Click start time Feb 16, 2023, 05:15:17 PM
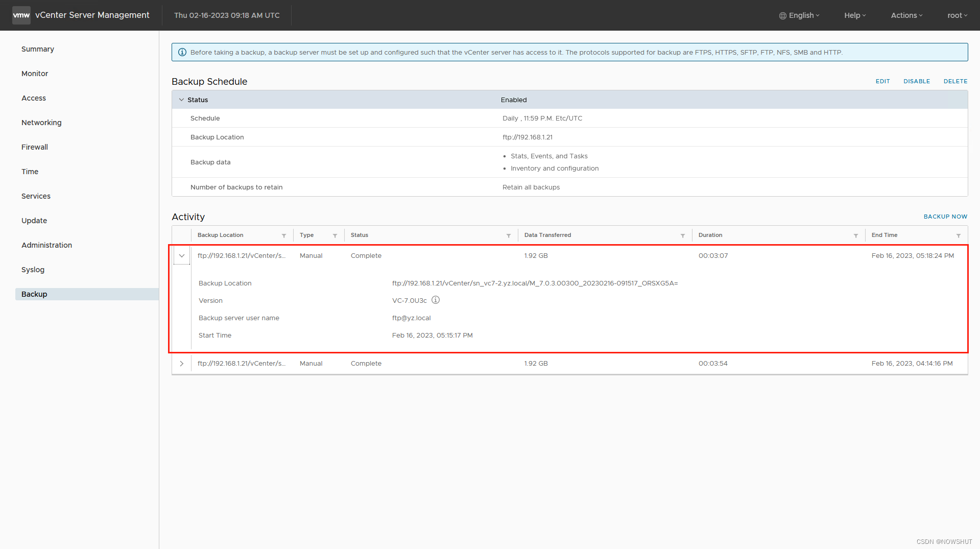Viewport: 980px width, 549px height. [432, 336]
